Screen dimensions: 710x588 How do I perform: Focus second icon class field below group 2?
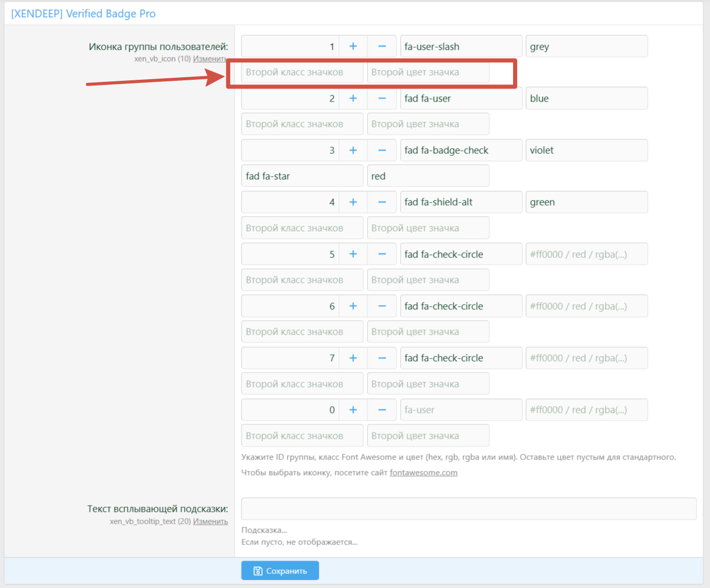coord(302,124)
